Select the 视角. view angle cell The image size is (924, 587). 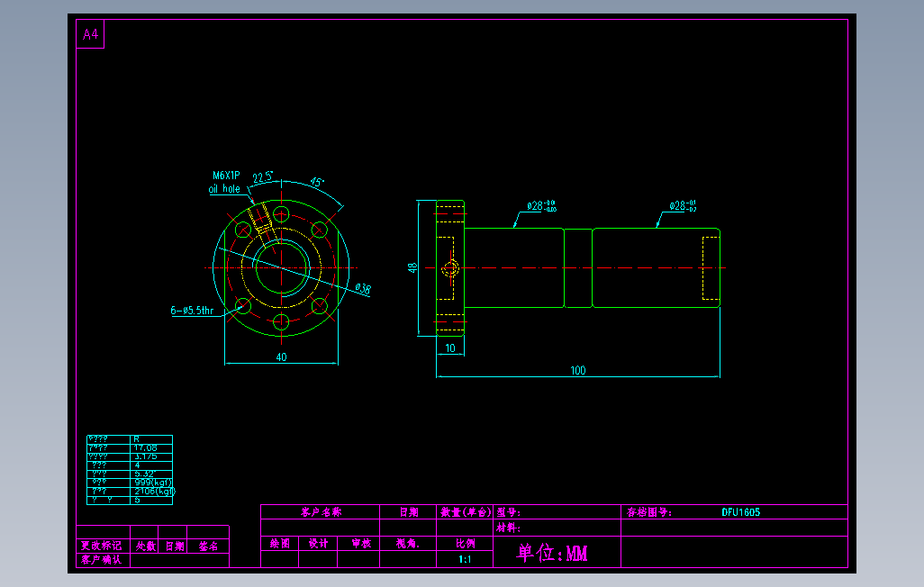click(408, 544)
